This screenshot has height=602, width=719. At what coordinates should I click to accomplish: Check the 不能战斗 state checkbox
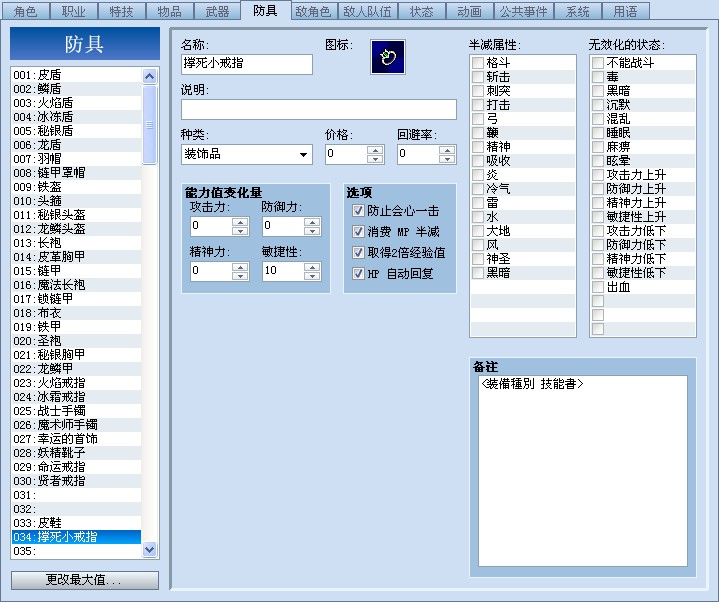(597, 63)
